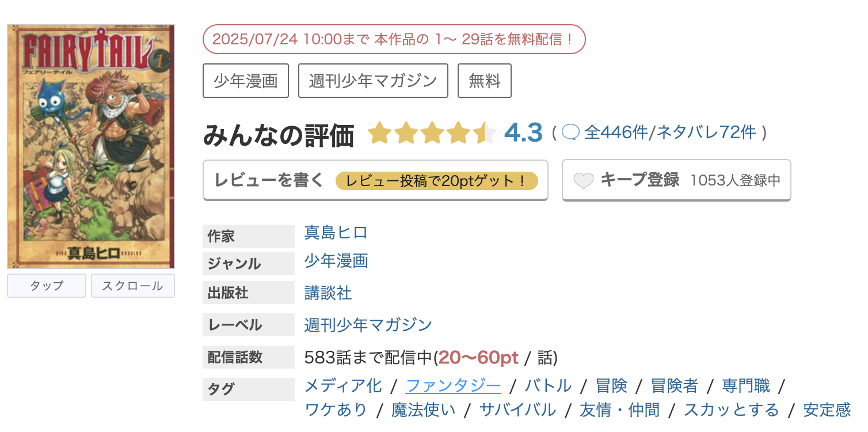This screenshot has width=868, height=432.
Task: Select the ファンタジー tag link
Action: pyautogui.click(x=454, y=385)
